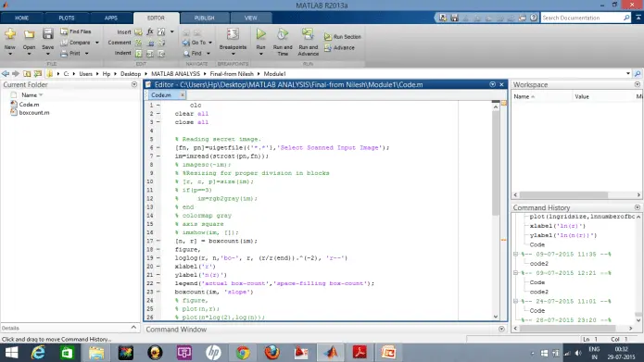644x362 pixels.
Task: Open Breakpoints dropdown arrow
Action: [233, 55]
